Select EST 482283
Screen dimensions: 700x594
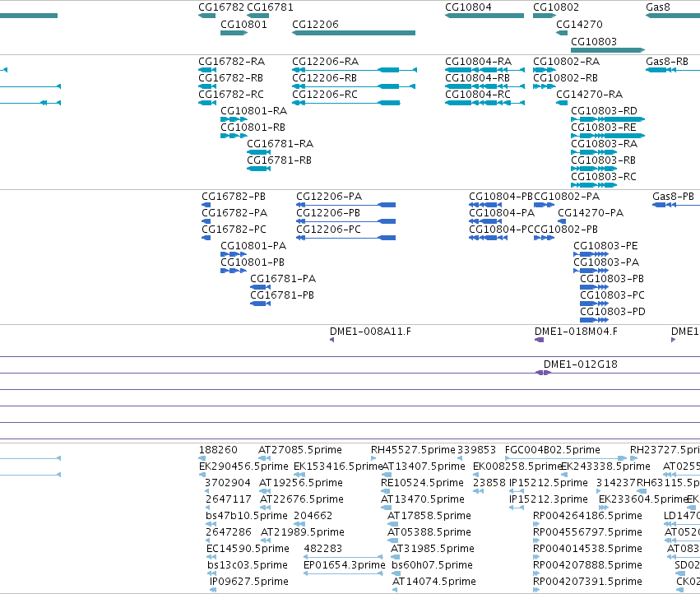[322, 549]
